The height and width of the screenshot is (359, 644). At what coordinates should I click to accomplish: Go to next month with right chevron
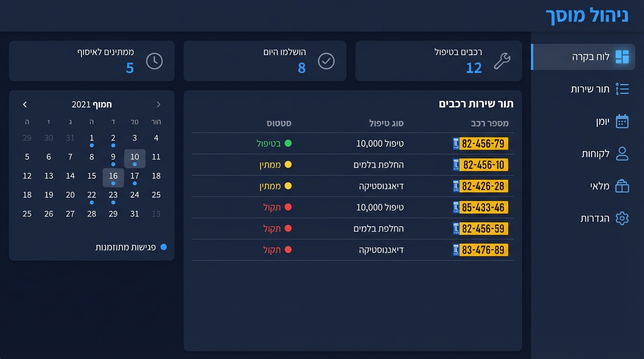[x=25, y=105]
